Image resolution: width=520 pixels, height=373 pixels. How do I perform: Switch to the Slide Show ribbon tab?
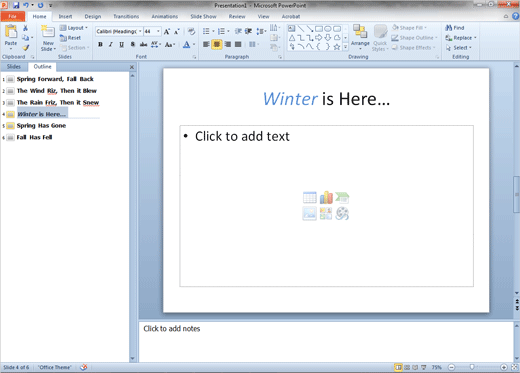click(x=203, y=16)
